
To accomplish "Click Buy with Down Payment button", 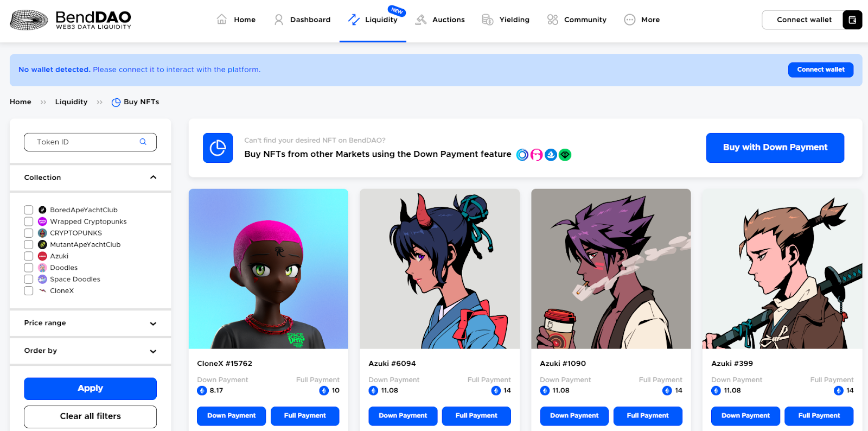I will coord(775,148).
